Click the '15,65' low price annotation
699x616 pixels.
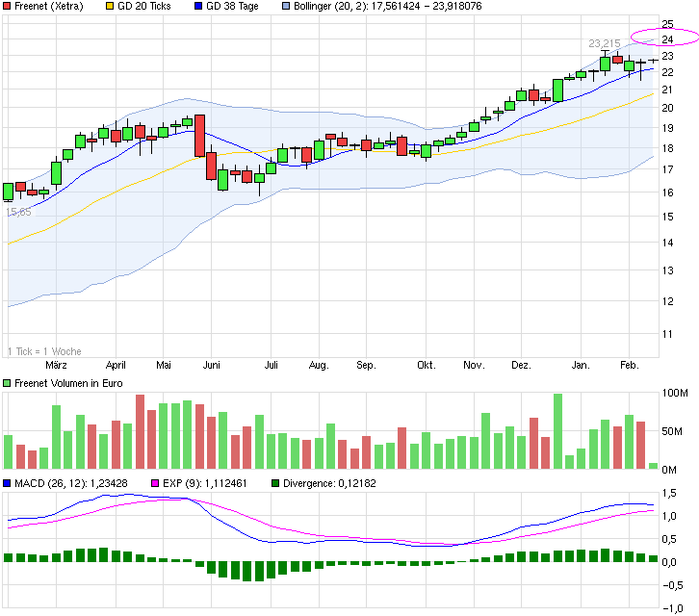18,212
